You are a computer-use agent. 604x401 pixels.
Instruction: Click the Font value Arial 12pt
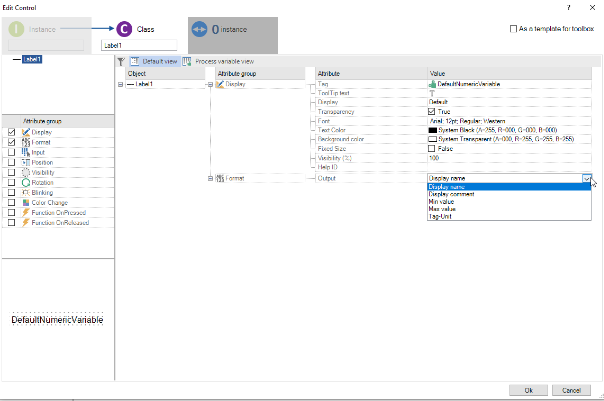coord(467,121)
